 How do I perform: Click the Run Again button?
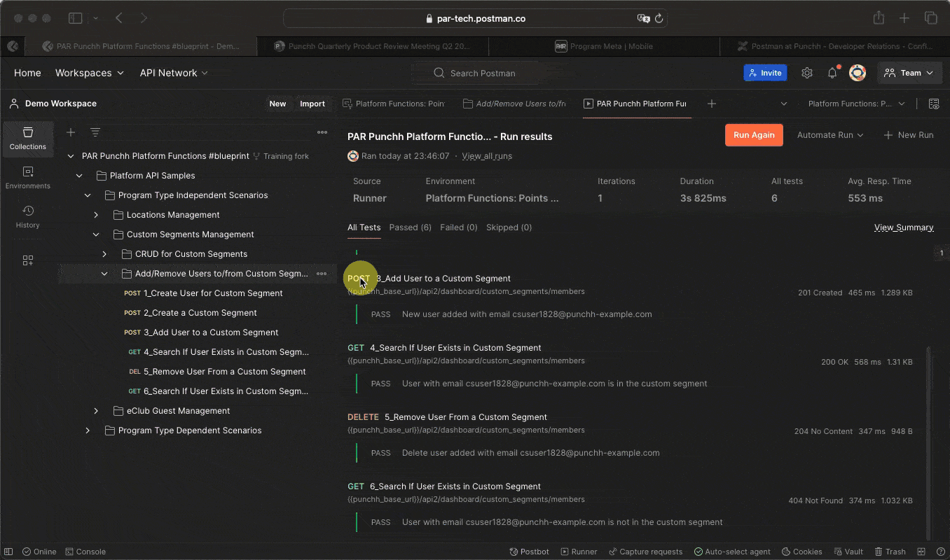pos(754,135)
